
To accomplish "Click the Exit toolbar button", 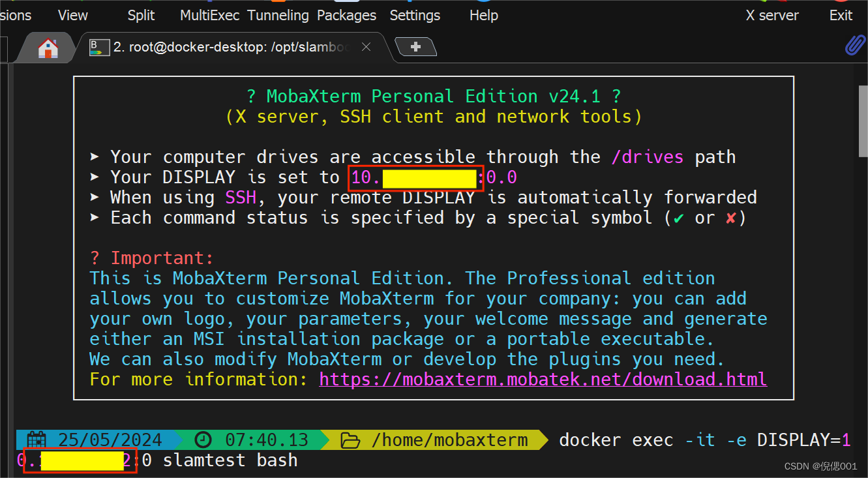I will click(841, 15).
